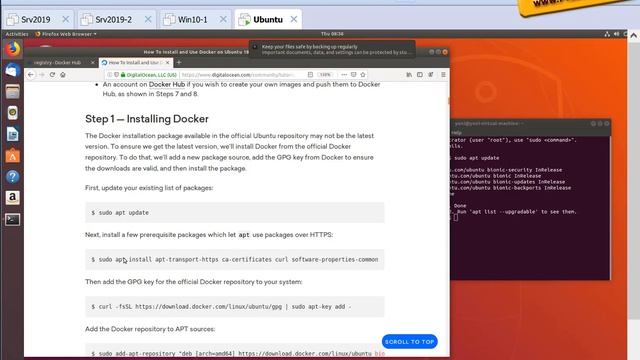The width and height of the screenshot is (640, 360).
Task: Show Firefox sidebars icon
Action: click(x=420, y=75)
